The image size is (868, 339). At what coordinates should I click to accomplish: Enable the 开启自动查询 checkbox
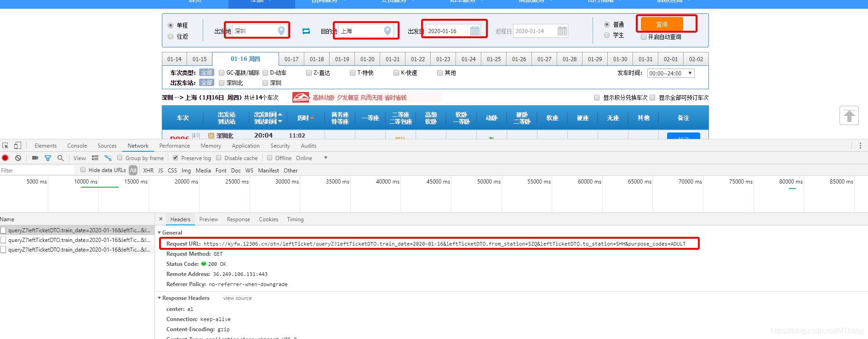pos(644,37)
